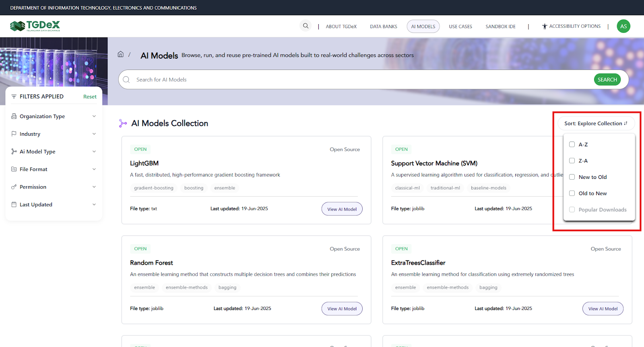Click the traditional-ml tag
Screen dimensions: 644x347
445,188
